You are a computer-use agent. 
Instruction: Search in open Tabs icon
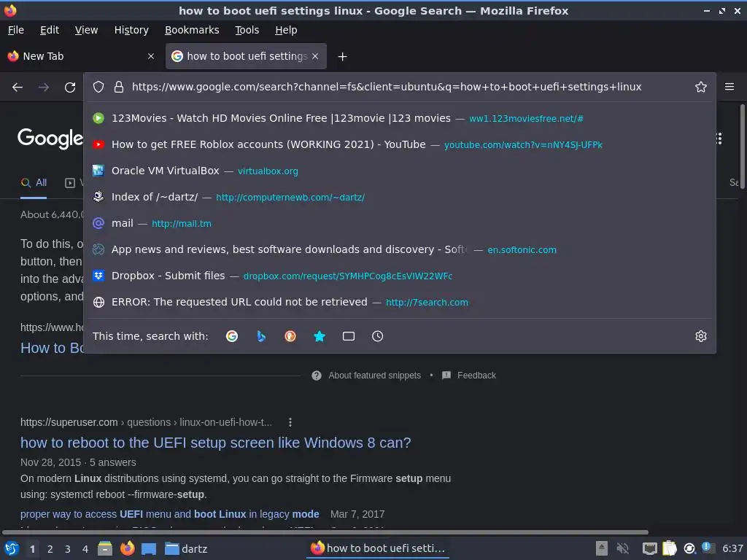(x=349, y=336)
